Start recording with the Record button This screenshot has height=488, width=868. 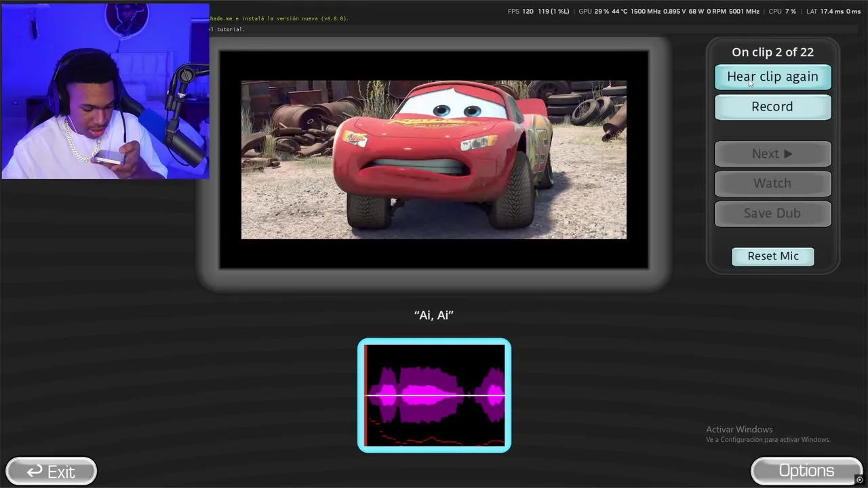tap(772, 106)
